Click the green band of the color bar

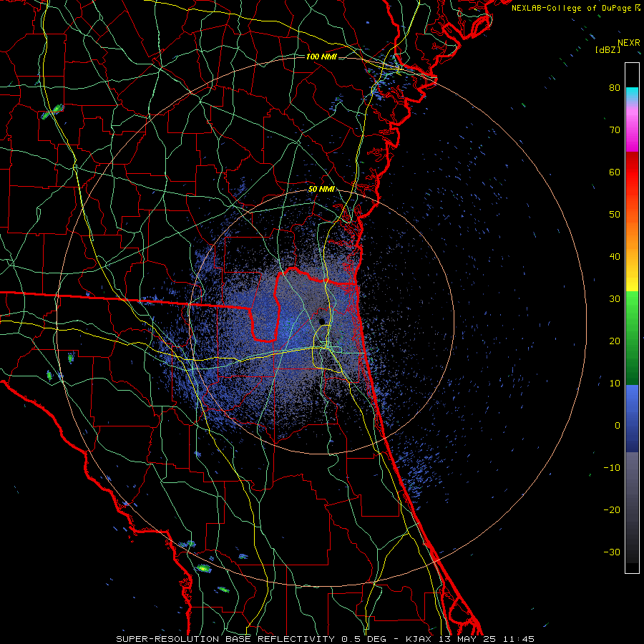pyautogui.click(x=632, y=338)
